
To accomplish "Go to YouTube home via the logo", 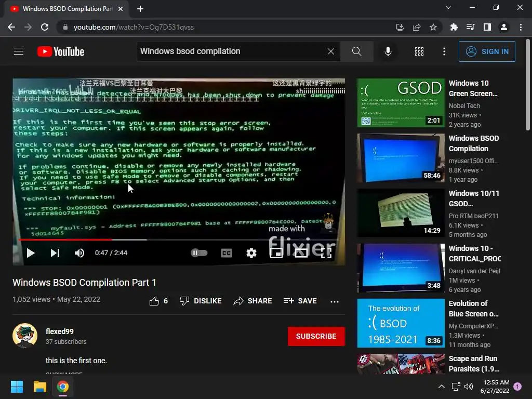I will coord(61,51).
